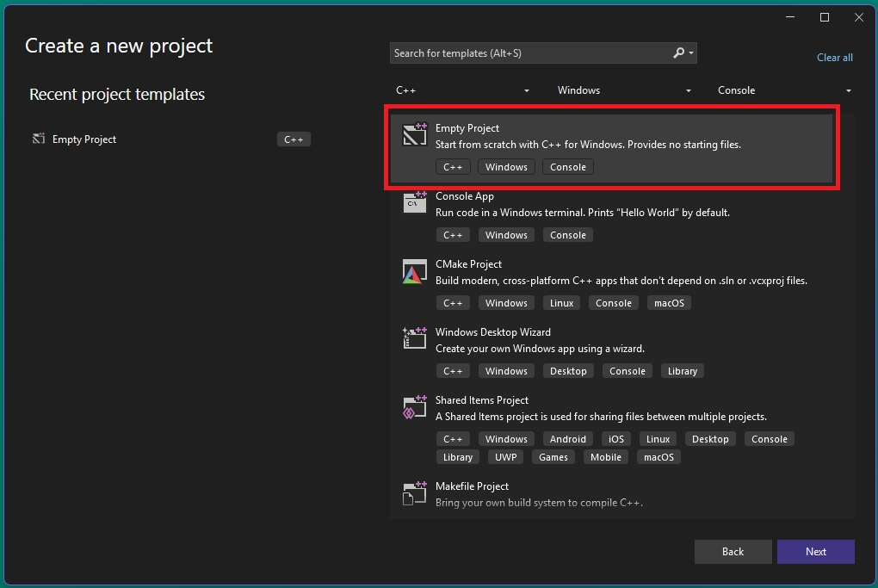Close the Create a new project dialog
The width and height of the screenshot is (878, 588).
click(x=858, y=17)
